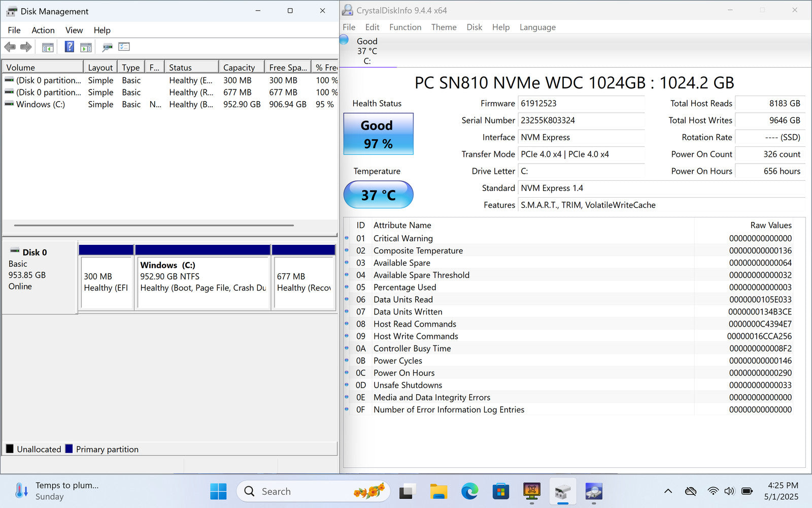Image resolution: width=812 pixels, height=508 pixels.
Task: Click the Rescan Disks magnifier toolbar icon
Action: [107, 47]
